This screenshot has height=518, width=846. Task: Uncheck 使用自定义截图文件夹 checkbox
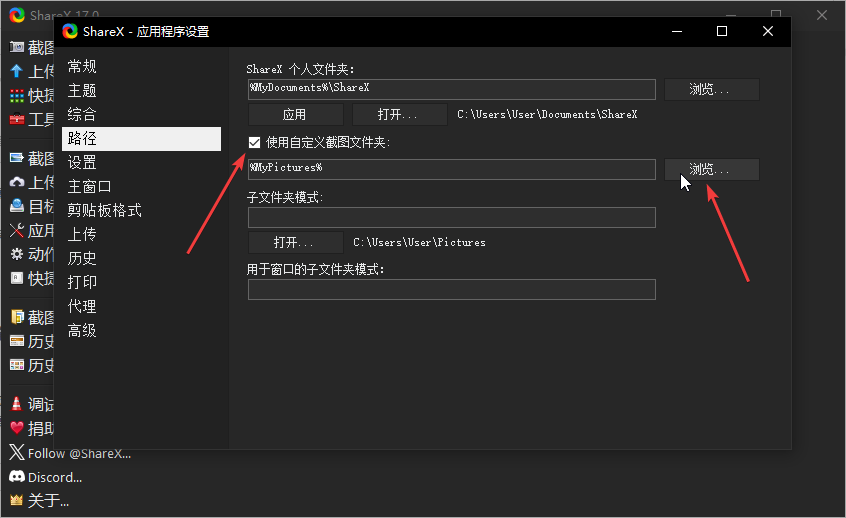pyautogui.click(x=254, y=143)
